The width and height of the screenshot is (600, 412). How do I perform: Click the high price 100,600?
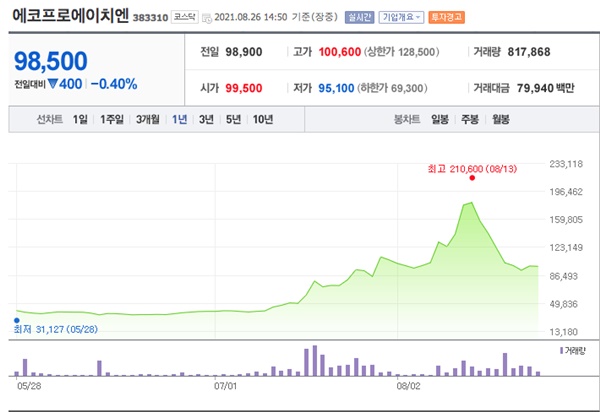340,52
